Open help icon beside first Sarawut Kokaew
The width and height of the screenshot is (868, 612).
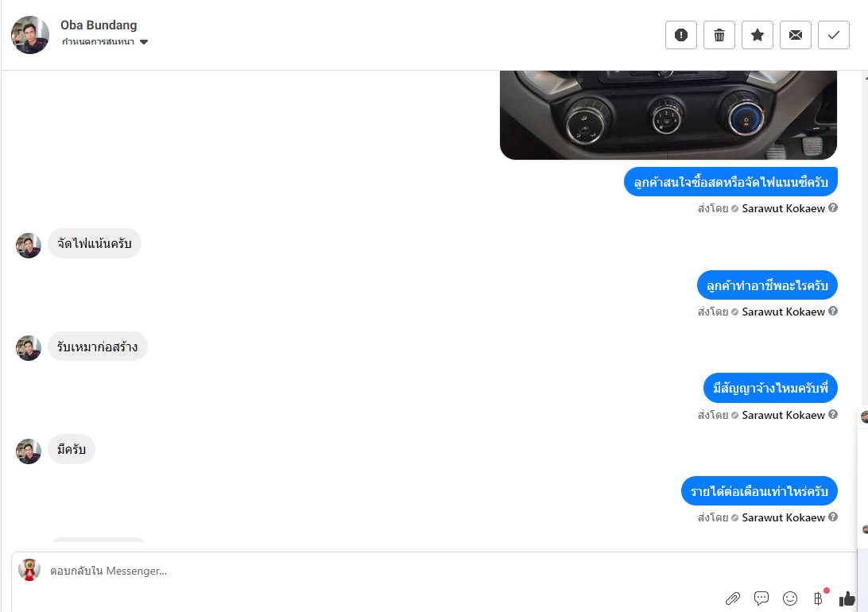tap(832, 207)
